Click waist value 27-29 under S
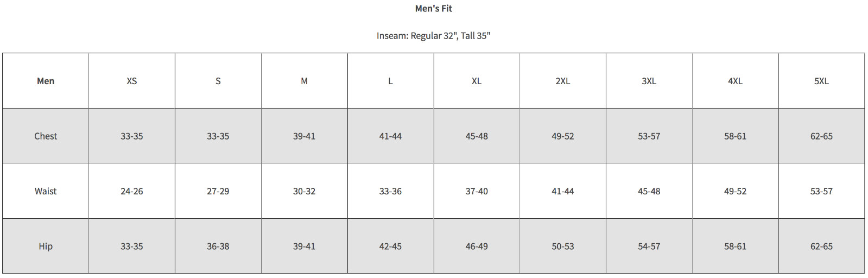 point(218,191)
